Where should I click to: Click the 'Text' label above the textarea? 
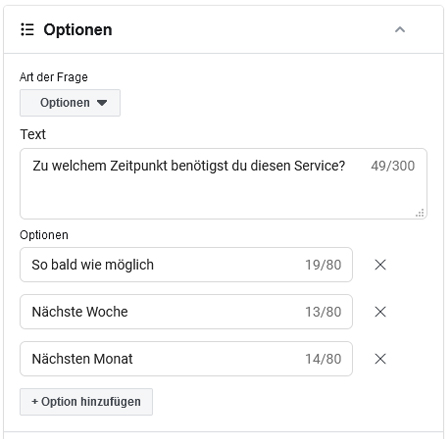(33, 134)
